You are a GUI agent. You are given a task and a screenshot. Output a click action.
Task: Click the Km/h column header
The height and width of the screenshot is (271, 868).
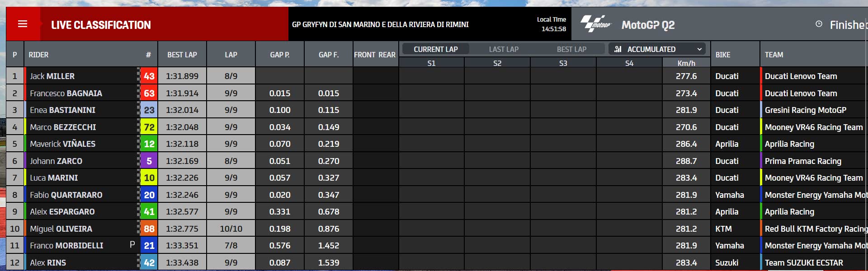tap(686, 63)
